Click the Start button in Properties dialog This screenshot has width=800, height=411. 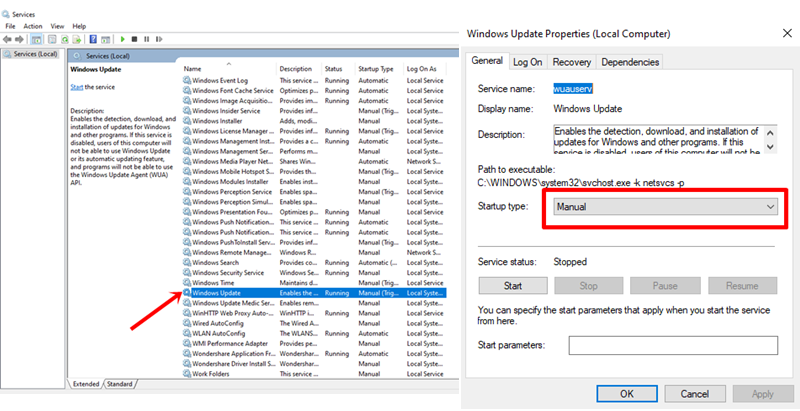coord(513,286)
